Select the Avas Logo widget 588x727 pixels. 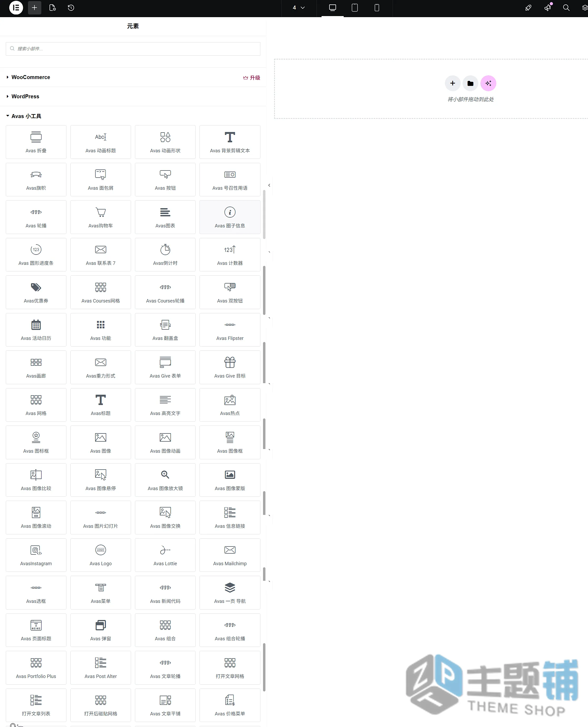pos(101,555)
